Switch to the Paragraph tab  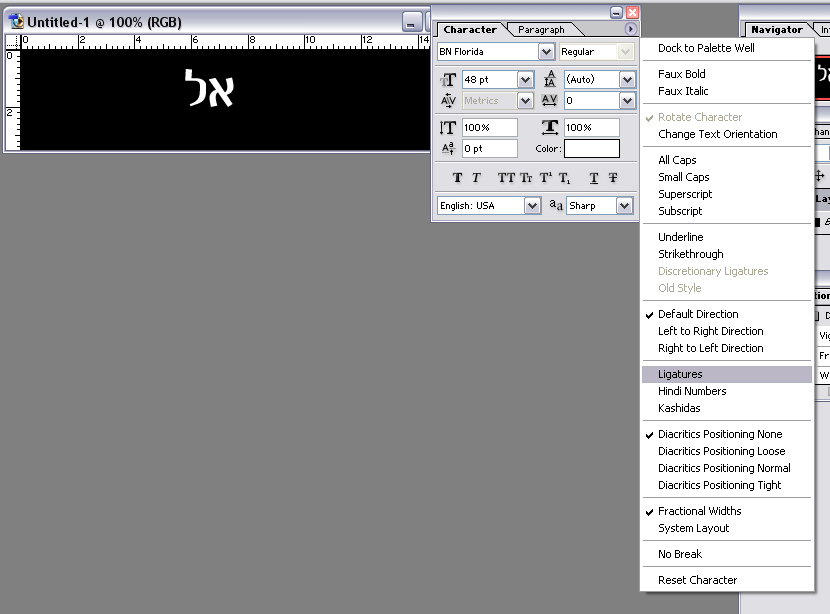tap(541, 30)
